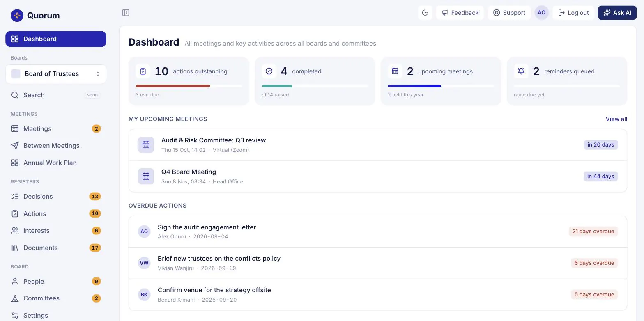Open 'Confirm venue for the strategy offsite'
Image resolution: width=644 pixels, height=321 pixels.
click(378, 295)
